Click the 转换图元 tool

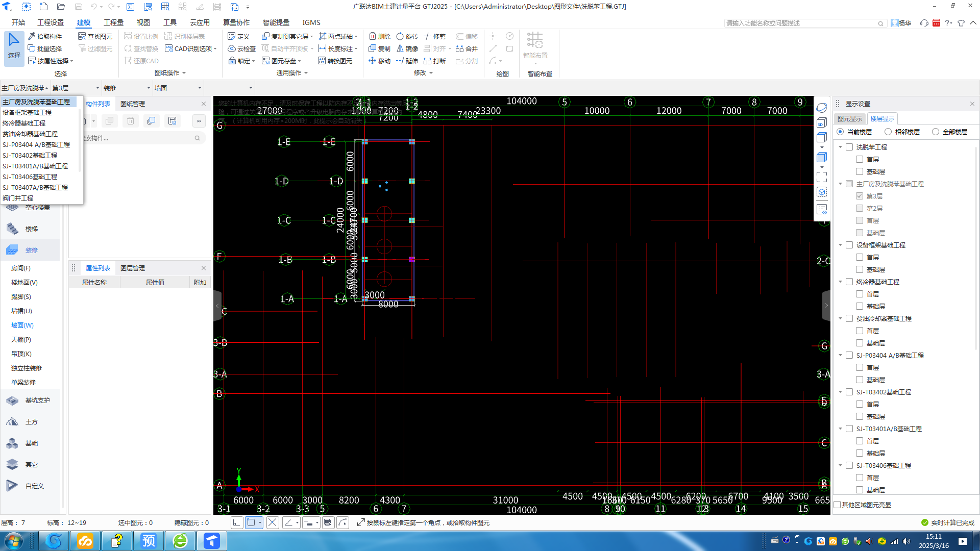click(x=335, y=61)
